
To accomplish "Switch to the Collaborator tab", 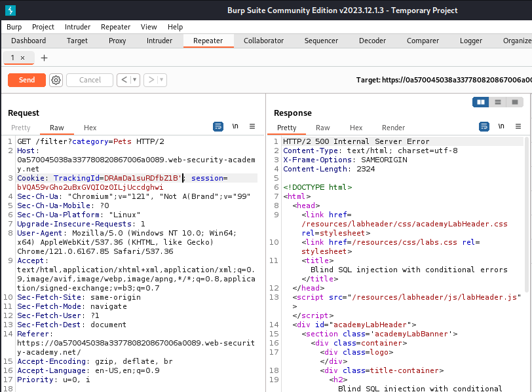I will pos(263,41).
